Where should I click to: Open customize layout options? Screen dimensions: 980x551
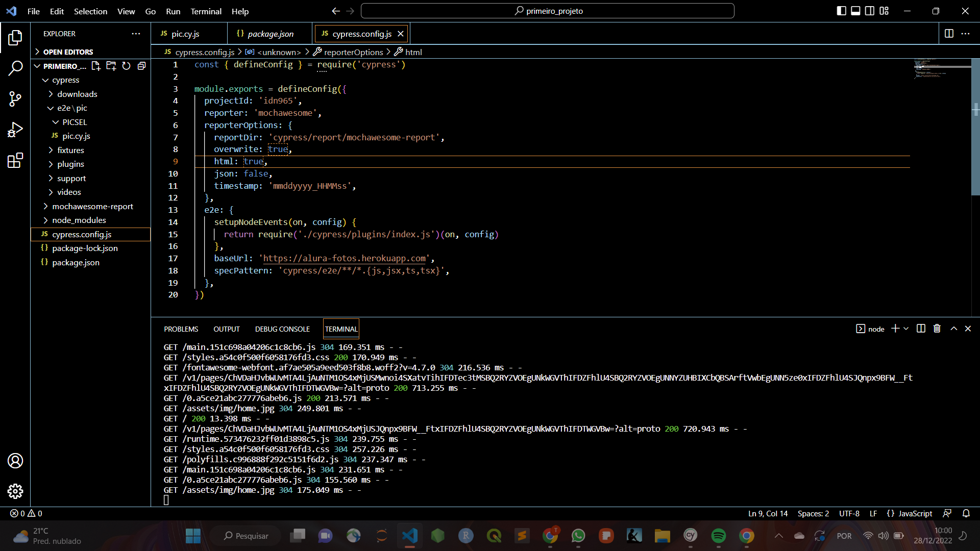coord(884,11)
